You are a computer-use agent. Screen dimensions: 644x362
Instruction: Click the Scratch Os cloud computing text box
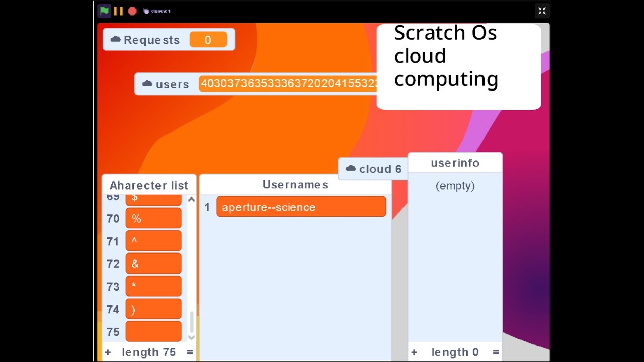click(x=458, y=66)
